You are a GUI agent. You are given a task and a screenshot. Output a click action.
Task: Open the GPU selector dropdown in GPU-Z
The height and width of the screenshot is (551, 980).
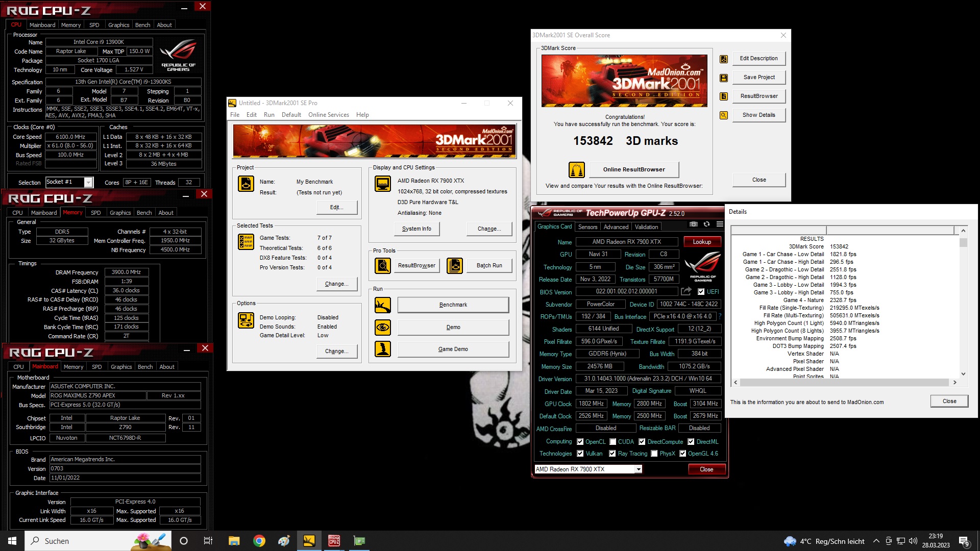click(638, 469)
